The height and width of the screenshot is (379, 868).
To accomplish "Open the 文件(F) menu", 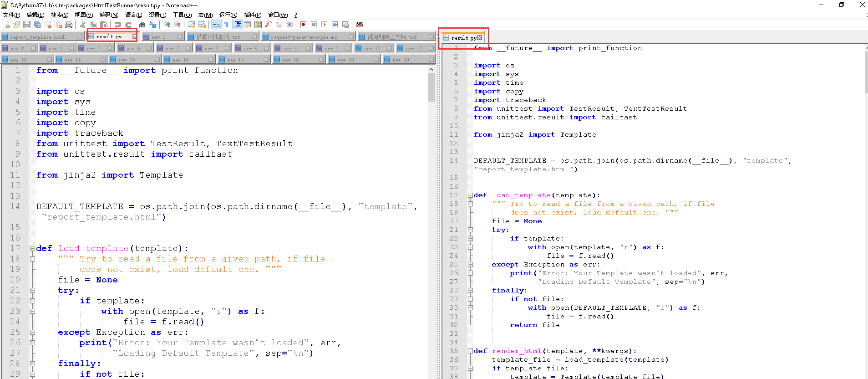I will point(11,15).
